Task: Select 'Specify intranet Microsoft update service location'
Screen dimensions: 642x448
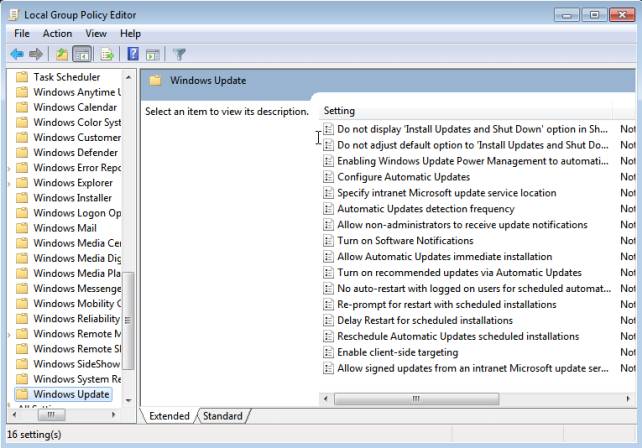Action: 447,193
